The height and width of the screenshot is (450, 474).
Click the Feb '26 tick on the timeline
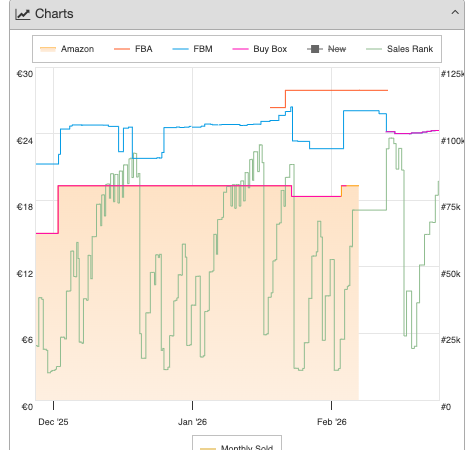click(x=331, y=405)
